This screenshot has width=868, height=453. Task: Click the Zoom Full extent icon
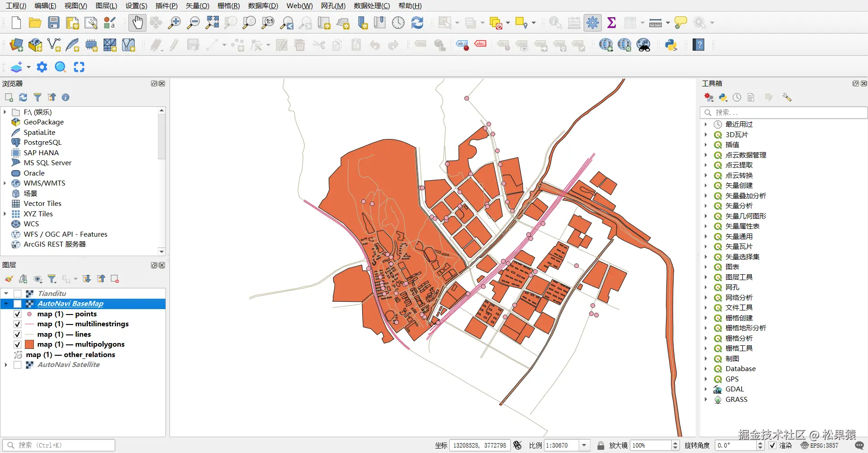point(212,23)
